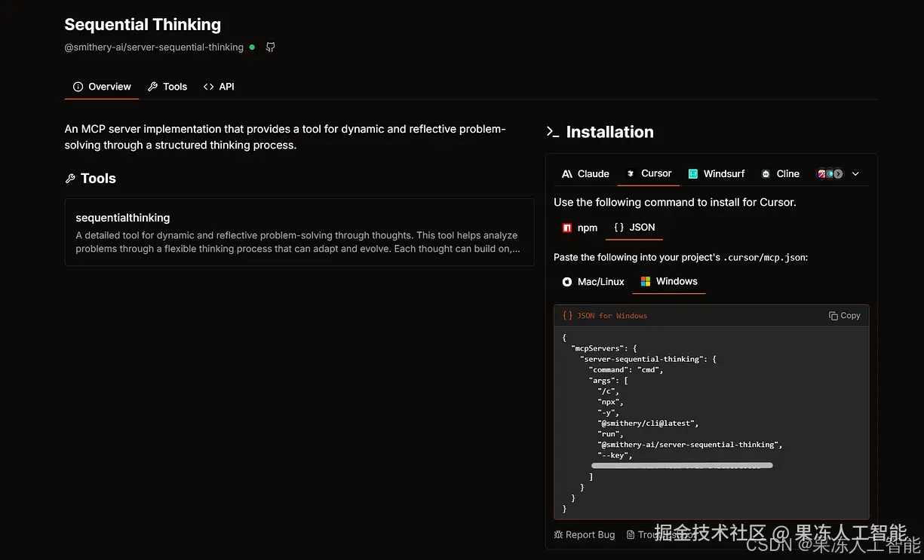
Task: Switch to the Tools tab
Action: point(167,87)
